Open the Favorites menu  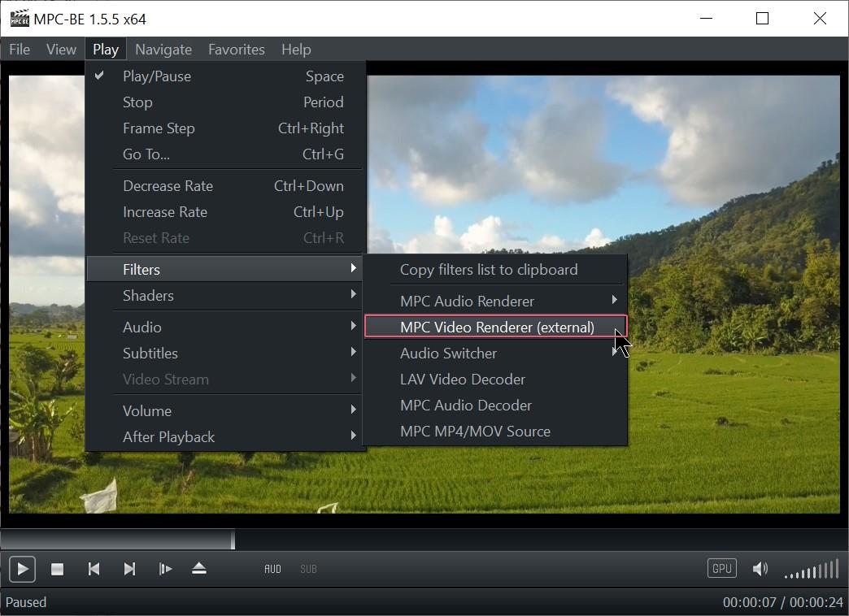click(x=236, y=49)
